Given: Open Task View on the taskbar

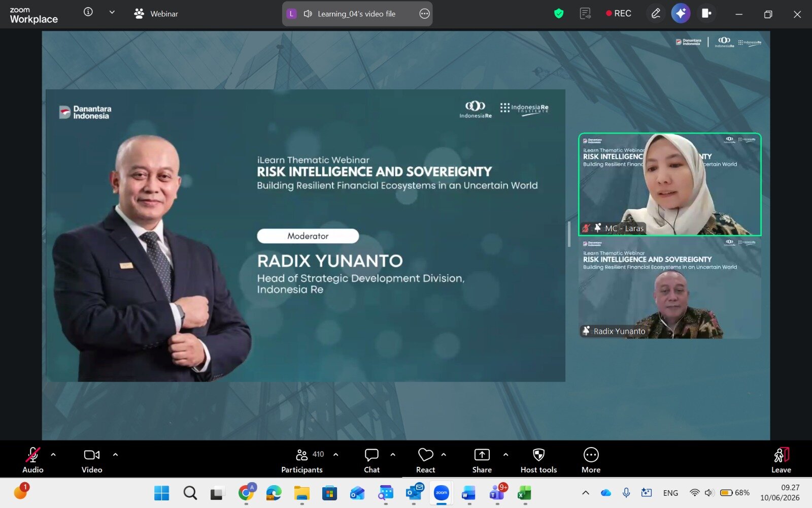Looking at the screenshot, I should point(218,493).
